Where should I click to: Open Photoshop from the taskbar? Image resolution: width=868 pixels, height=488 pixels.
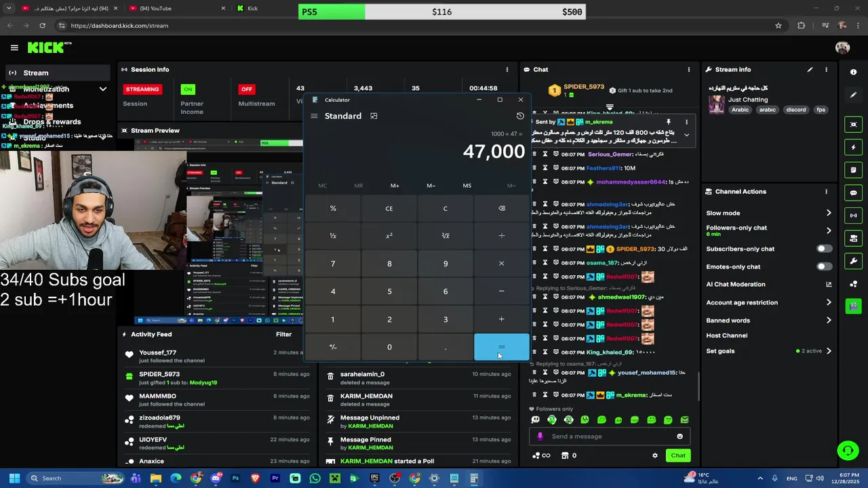coord(235,479)
